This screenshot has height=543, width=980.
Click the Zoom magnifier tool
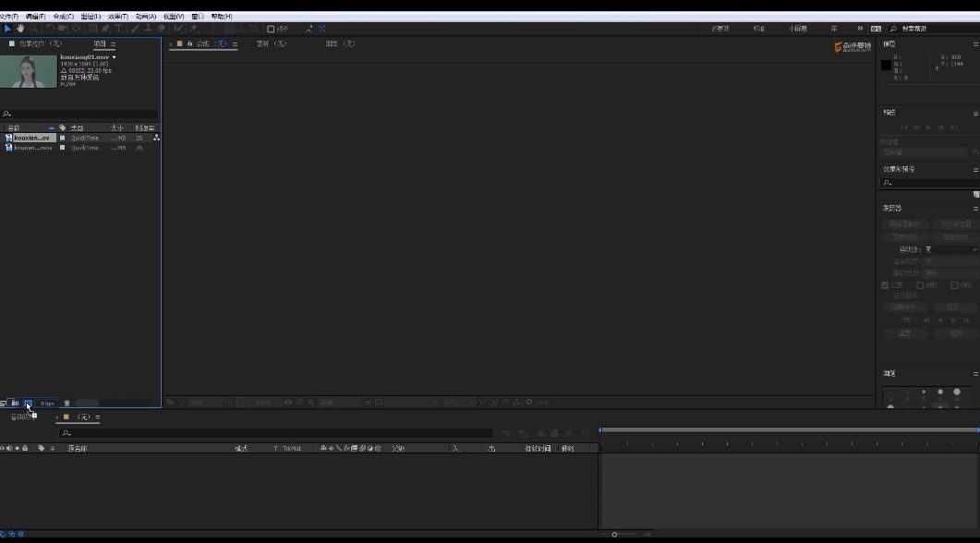point(33,29)
